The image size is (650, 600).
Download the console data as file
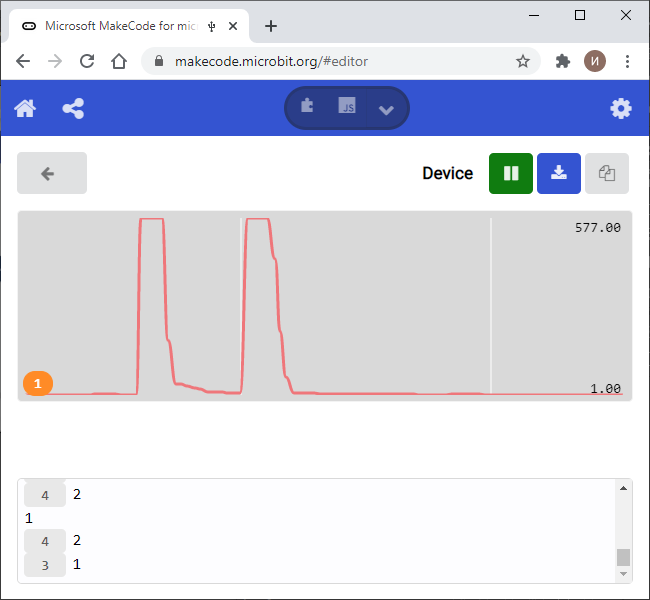pos(559,173)
